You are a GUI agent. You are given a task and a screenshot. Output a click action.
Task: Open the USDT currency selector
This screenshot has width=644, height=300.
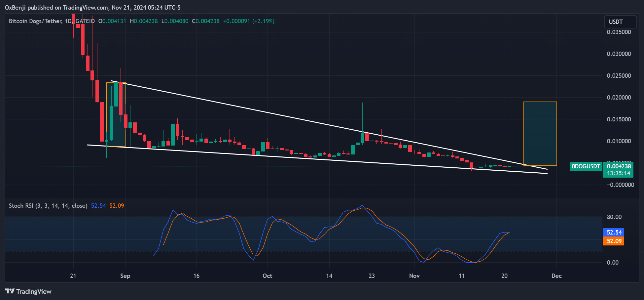point(620,22)
